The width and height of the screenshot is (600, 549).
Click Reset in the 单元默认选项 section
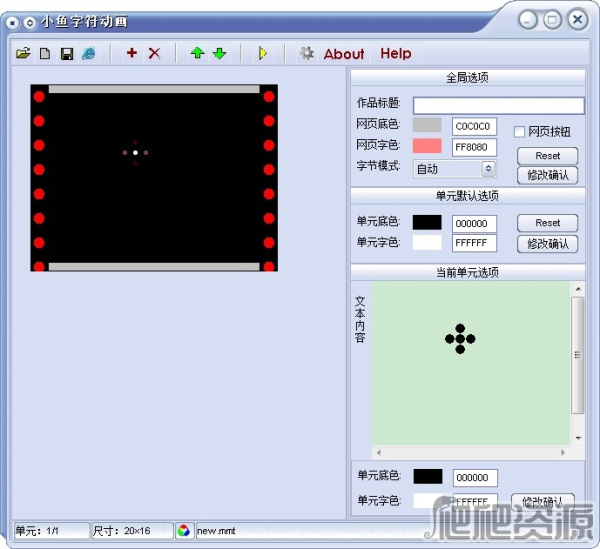pos(547,223)
